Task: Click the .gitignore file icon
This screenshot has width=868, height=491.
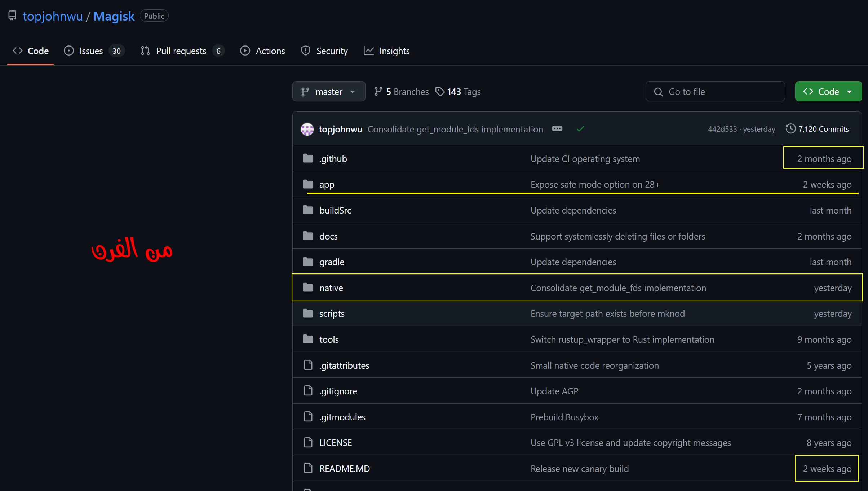Action: 308,391
